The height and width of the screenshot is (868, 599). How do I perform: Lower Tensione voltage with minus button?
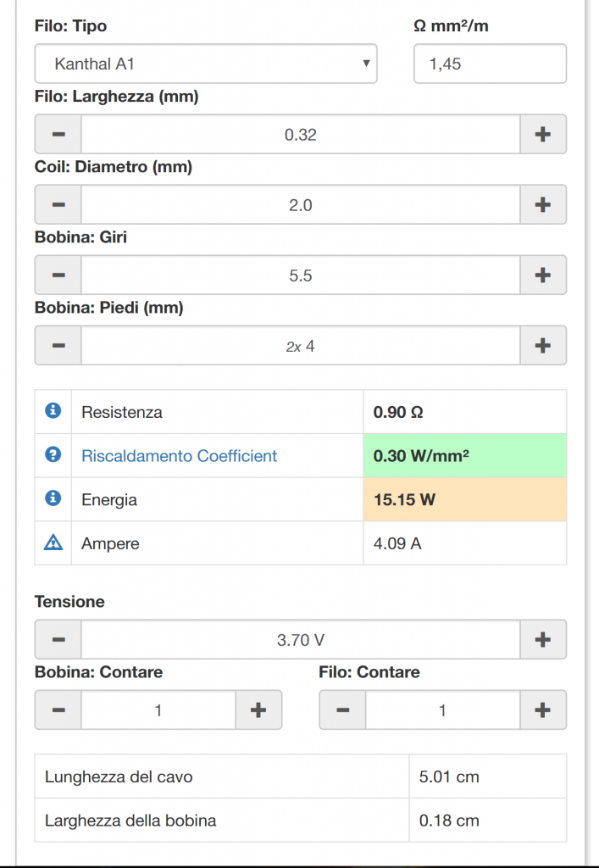[x=58, y=639]
